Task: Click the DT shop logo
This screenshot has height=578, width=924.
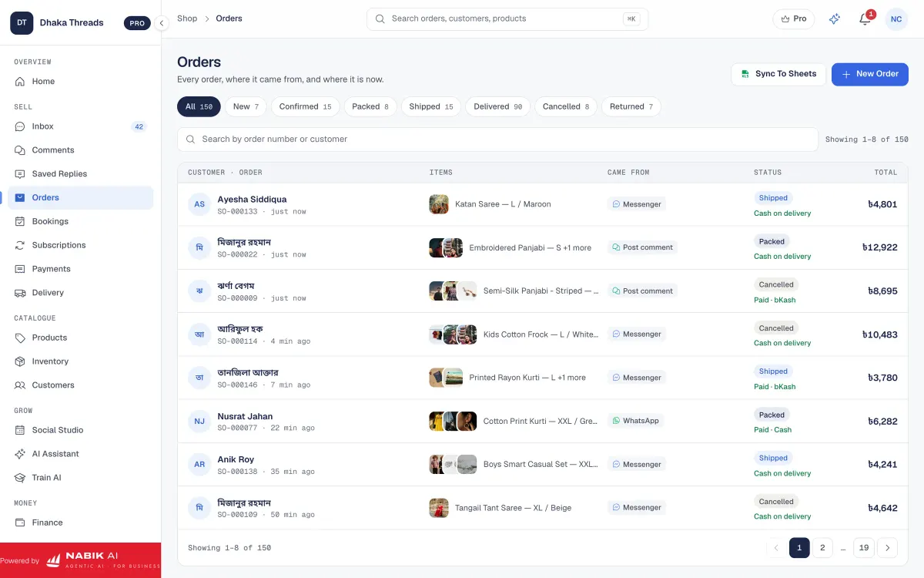Action: point(22,22)
